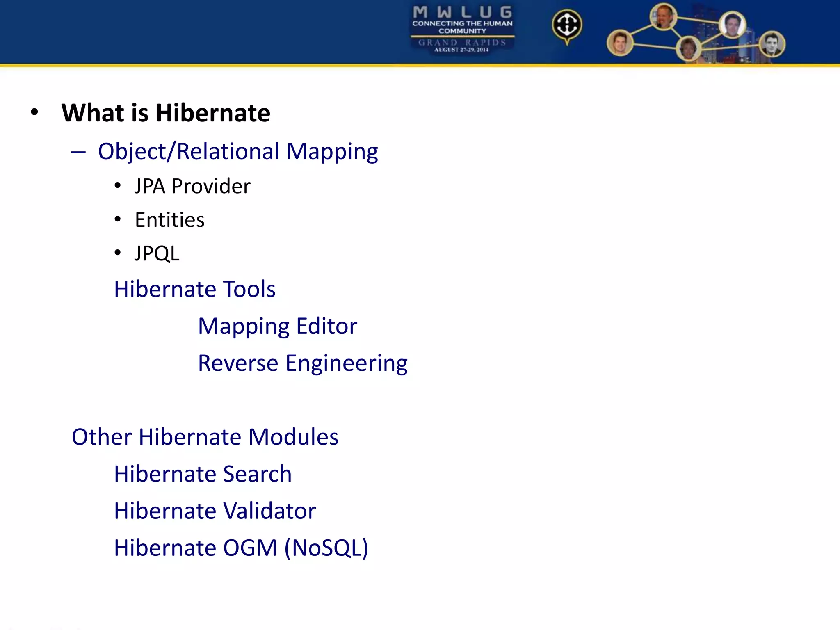
Task: Select the 'What is Hibernate' heading
Action: [166, 113]
